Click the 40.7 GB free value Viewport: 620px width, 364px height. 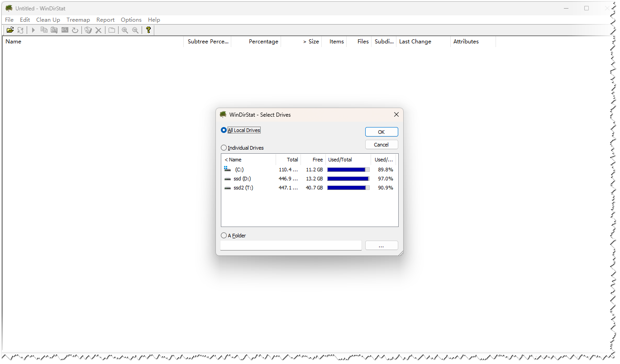[315, 188]
